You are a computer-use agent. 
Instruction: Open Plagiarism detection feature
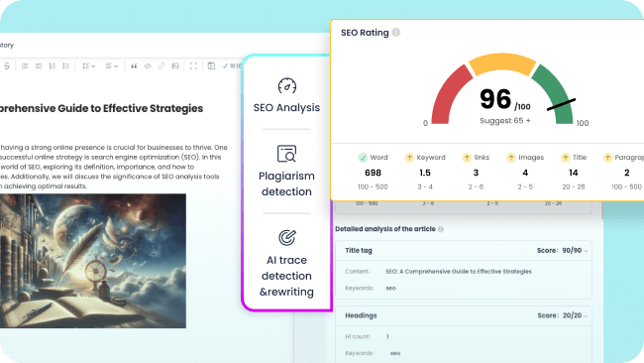click(x=286, y=171)
